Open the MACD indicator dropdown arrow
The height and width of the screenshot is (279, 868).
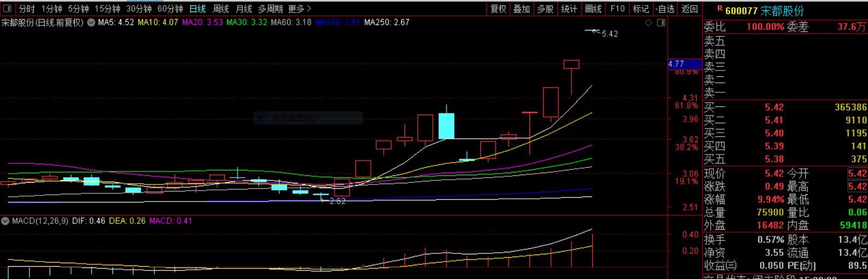pos(5,221)
